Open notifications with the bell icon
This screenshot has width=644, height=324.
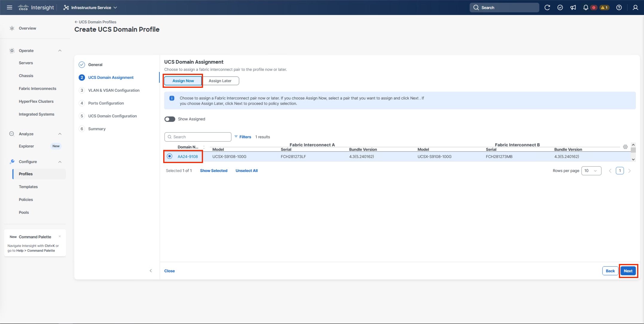[586, 7]
